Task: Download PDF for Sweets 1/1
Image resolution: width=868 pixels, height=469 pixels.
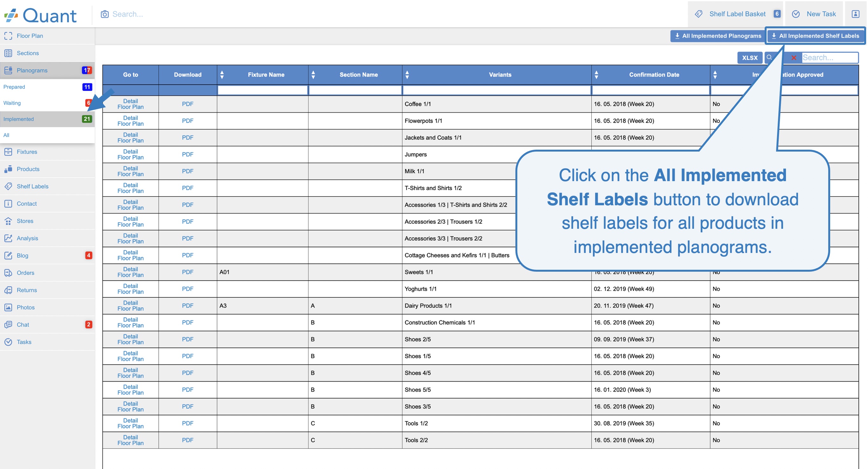Action: click(x=188, y=272)
